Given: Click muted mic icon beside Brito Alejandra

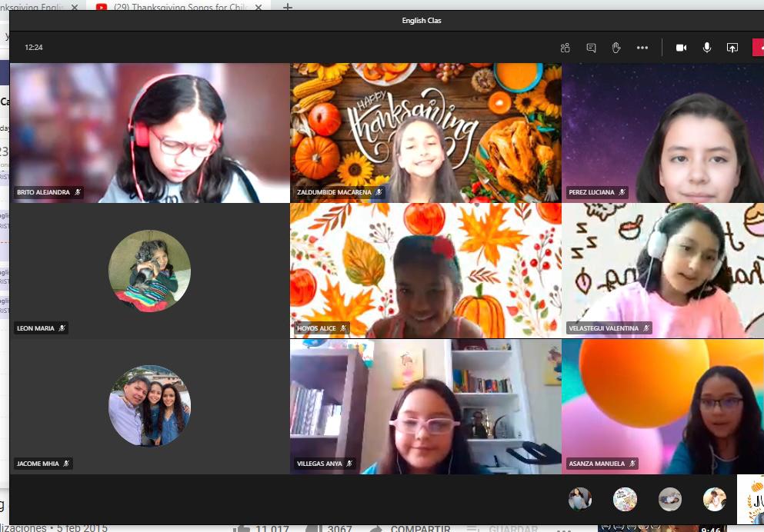Looking at the screenshot, I should [x=78, y=192].
